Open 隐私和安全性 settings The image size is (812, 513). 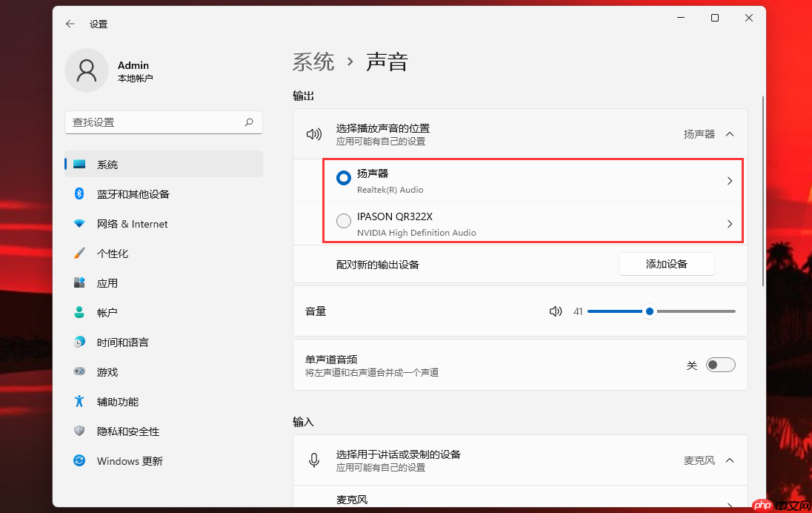(x=133, y=431)
